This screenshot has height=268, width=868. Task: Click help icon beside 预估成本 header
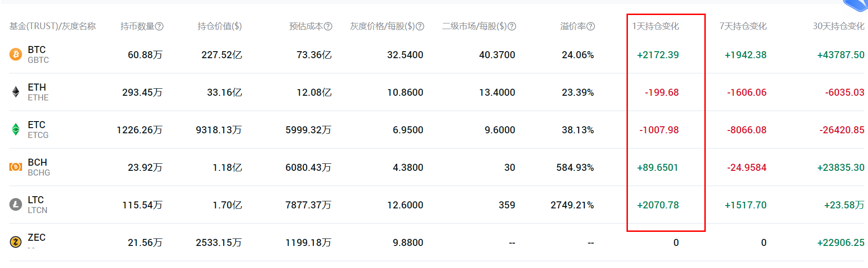click(328, 26)
